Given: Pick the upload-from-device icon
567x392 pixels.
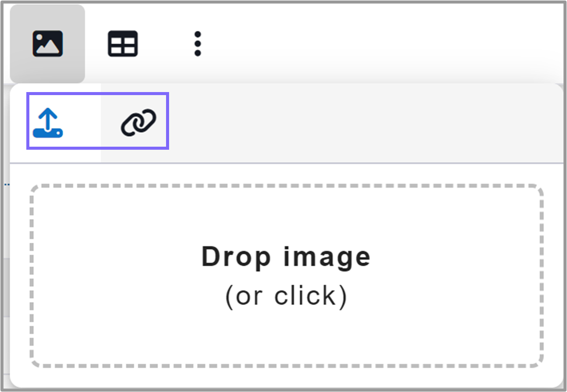Looking at the screenshot, I should coord(48,123).
